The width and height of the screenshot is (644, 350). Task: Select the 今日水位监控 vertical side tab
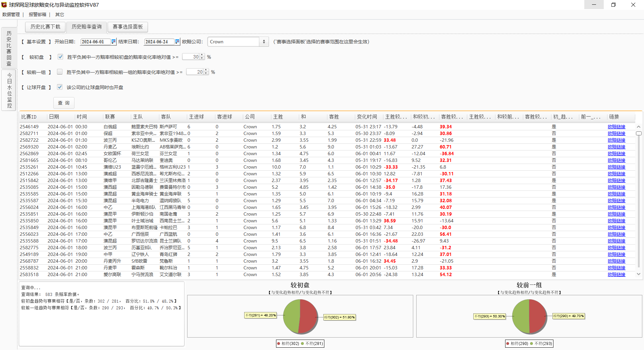[9, 90]
